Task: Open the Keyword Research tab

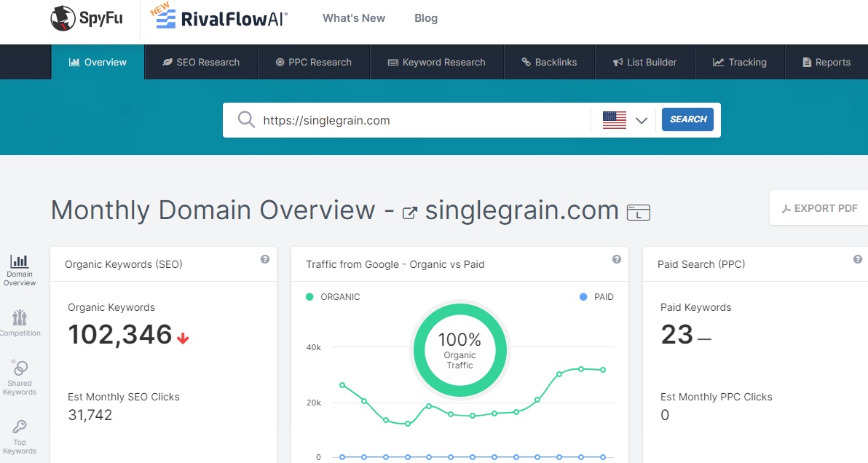Action: tap(437, 62)
